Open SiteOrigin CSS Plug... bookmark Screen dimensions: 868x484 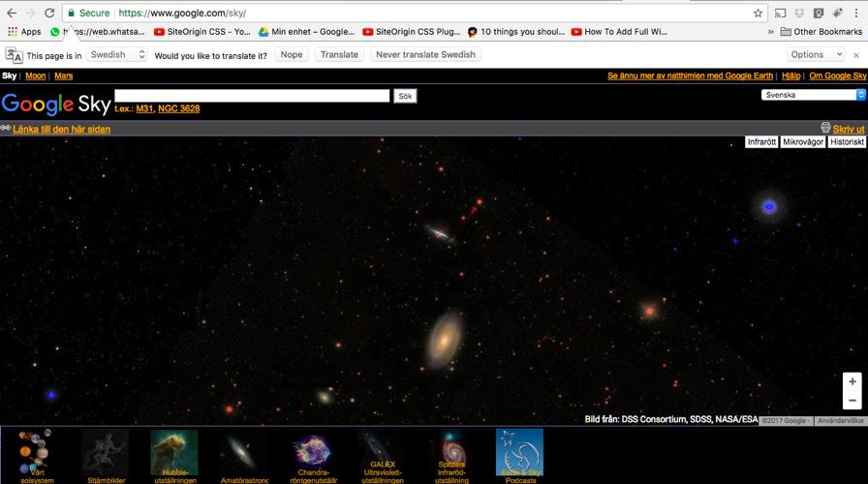pyautogui.click(x=412, y=32)
